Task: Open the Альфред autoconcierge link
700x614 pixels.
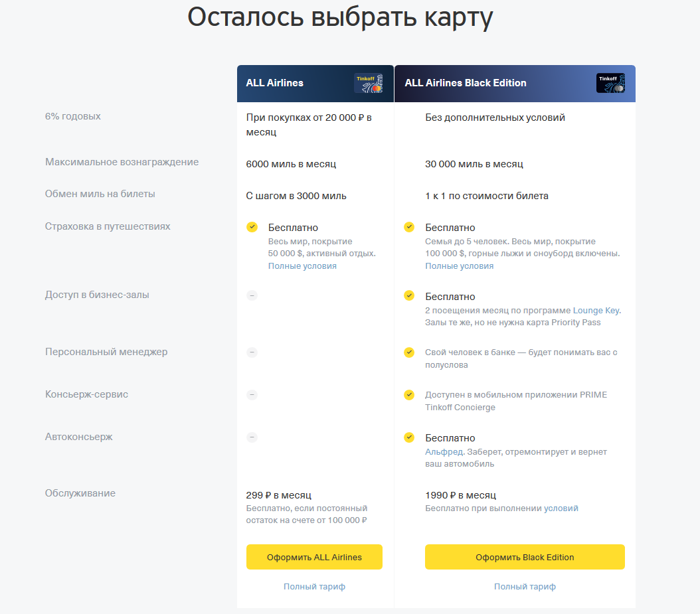Action: 444,451
